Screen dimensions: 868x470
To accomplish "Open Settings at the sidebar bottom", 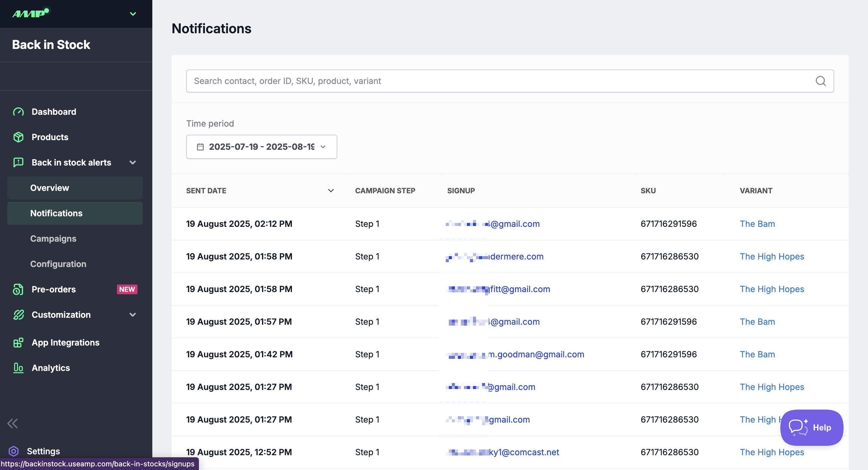I will pos(43,451).
